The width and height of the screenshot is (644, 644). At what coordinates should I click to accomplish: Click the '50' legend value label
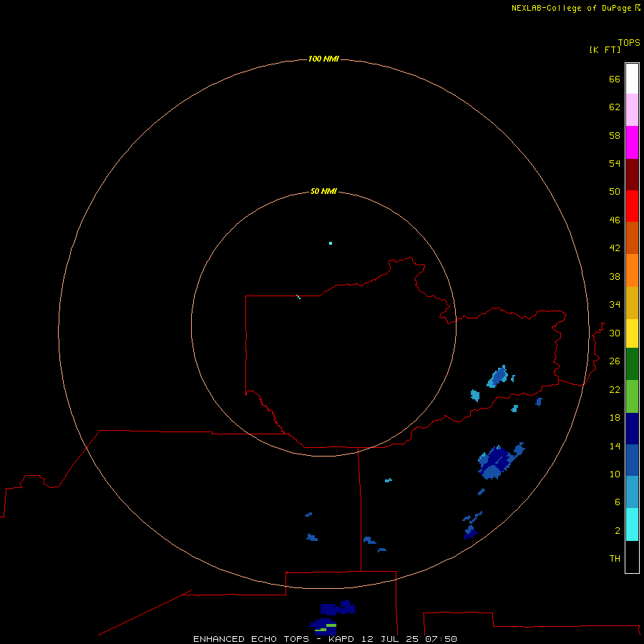click(x=615, y=191)
